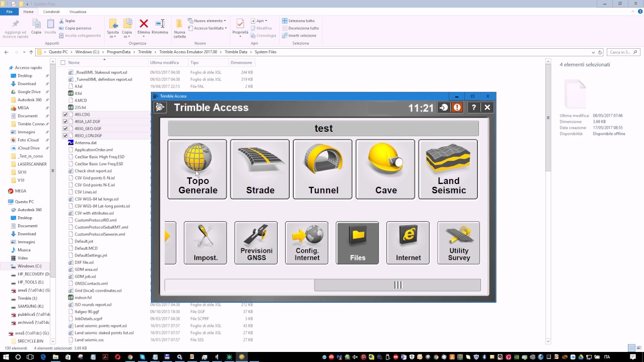Open recent locations dropdown beside navigation arrows
Viewport: 644px width, 362px height.
click(x=24, y=52)
